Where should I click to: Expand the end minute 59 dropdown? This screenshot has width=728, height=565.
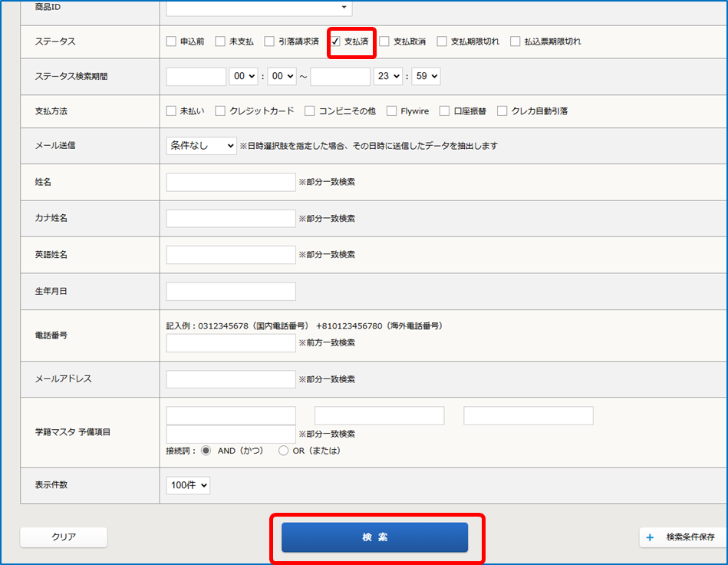pyautogui.click(x=426, y=77)
